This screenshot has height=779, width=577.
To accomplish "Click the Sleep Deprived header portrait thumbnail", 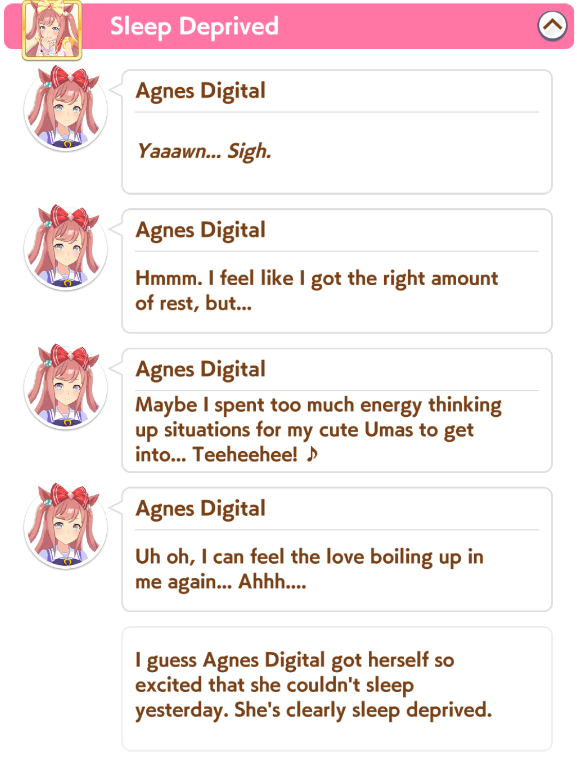I will (52, 30).
